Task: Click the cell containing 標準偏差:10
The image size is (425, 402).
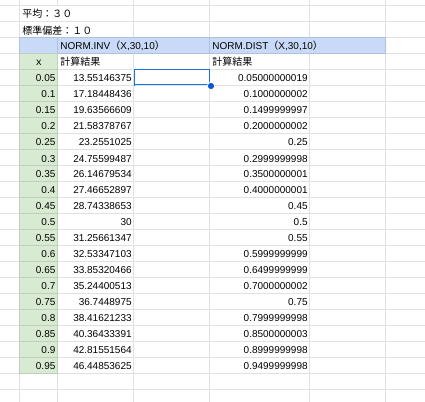Action: [x=77, y=30]
